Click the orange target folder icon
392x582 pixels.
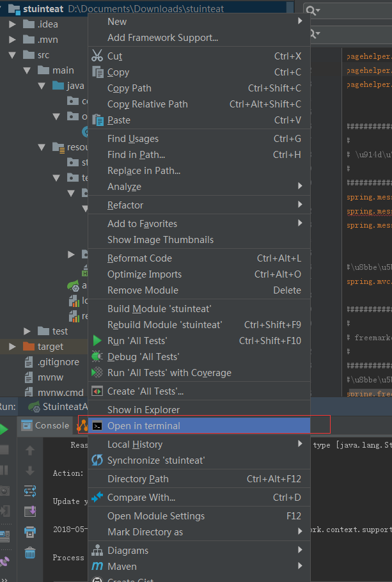click(29, 346)
